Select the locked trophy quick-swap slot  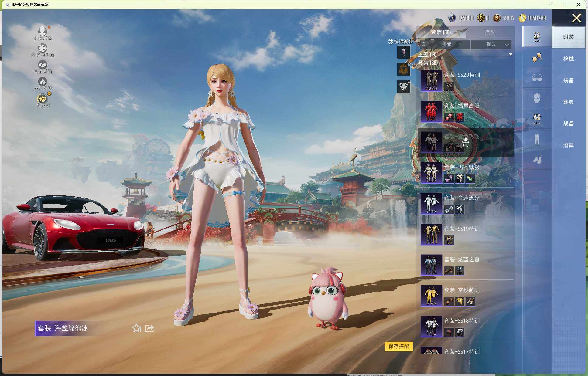(x=404, y=69)
